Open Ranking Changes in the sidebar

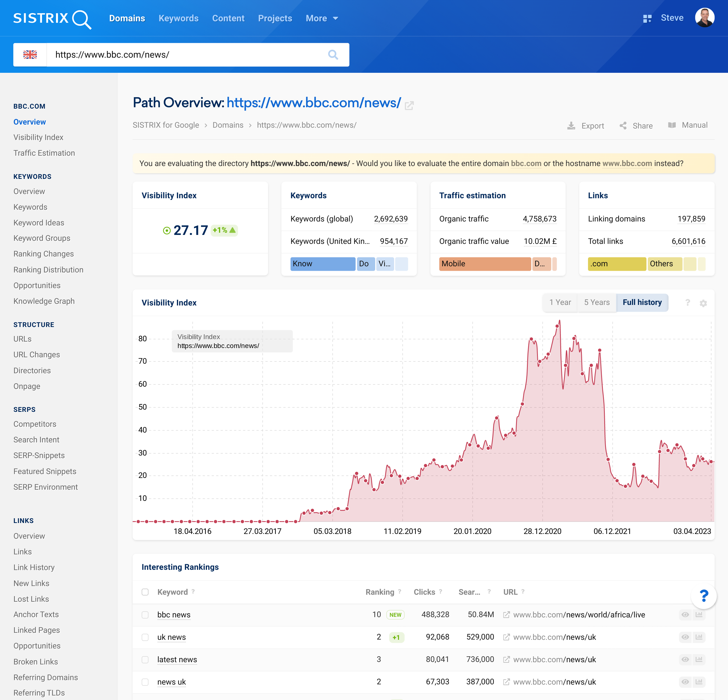click(x=43, y=254)
